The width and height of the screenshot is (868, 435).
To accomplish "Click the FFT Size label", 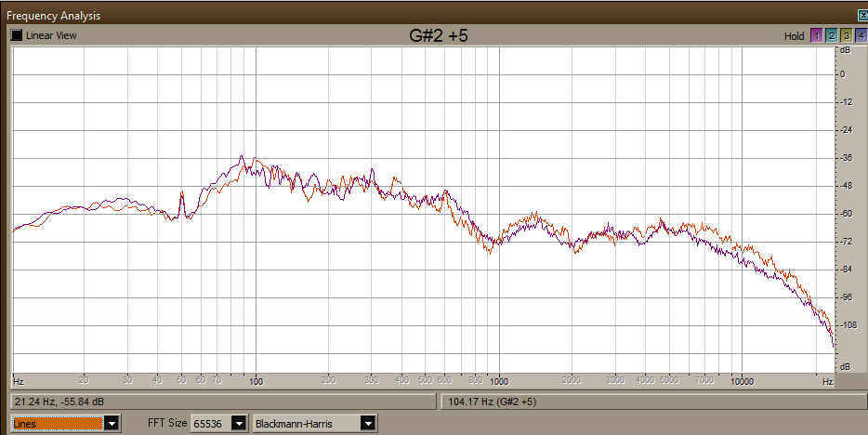I will pyautogui.click(x=167, y=423).
